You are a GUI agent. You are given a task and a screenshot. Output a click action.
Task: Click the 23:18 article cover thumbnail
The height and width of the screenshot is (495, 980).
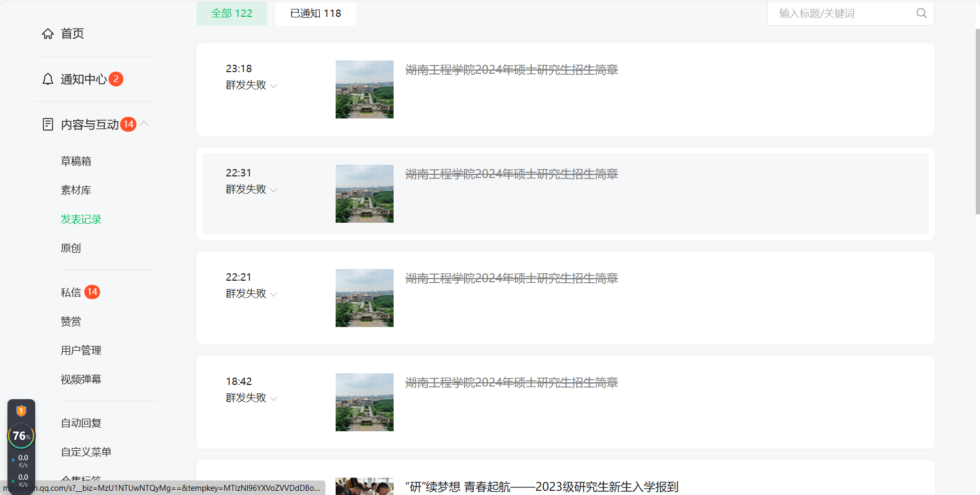point(365,90)
